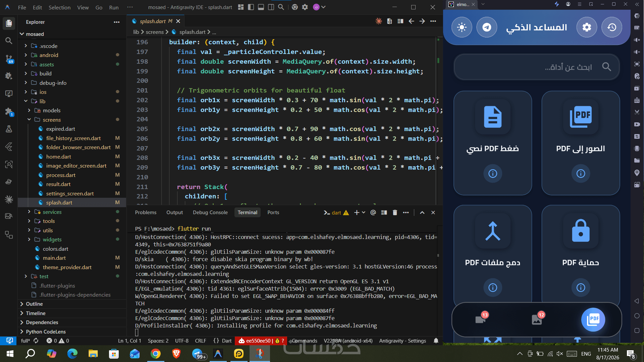The height and width of the screenshot is (362, 644).
Task: Switch to the Problems tab
Action: [146, 213]
